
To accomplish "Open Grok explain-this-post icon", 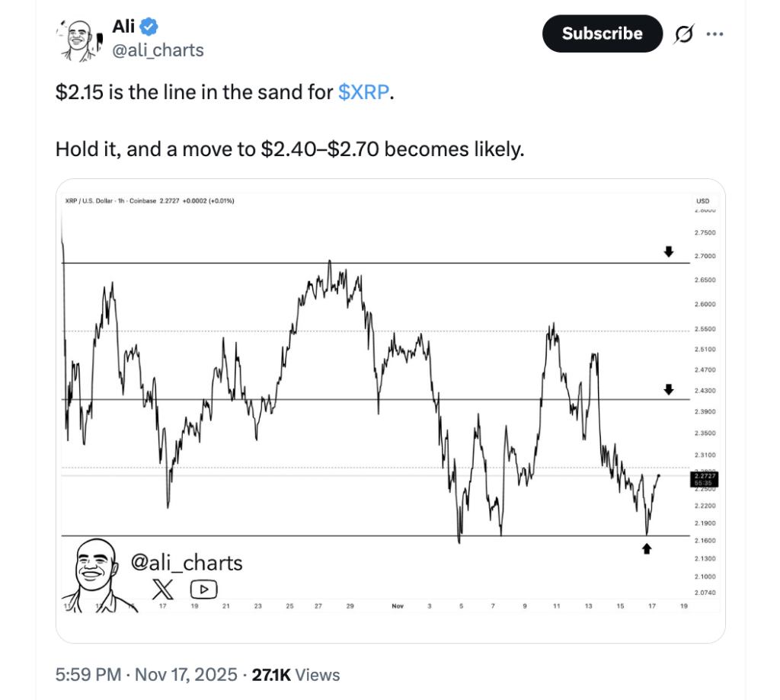I will [683, 34].
